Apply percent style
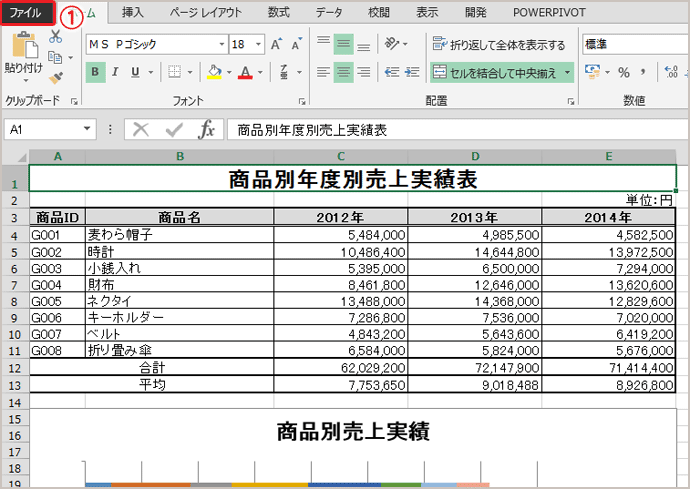Image resolution: width=690 pixels, height=489 pixels. click(x=624, y=72)
